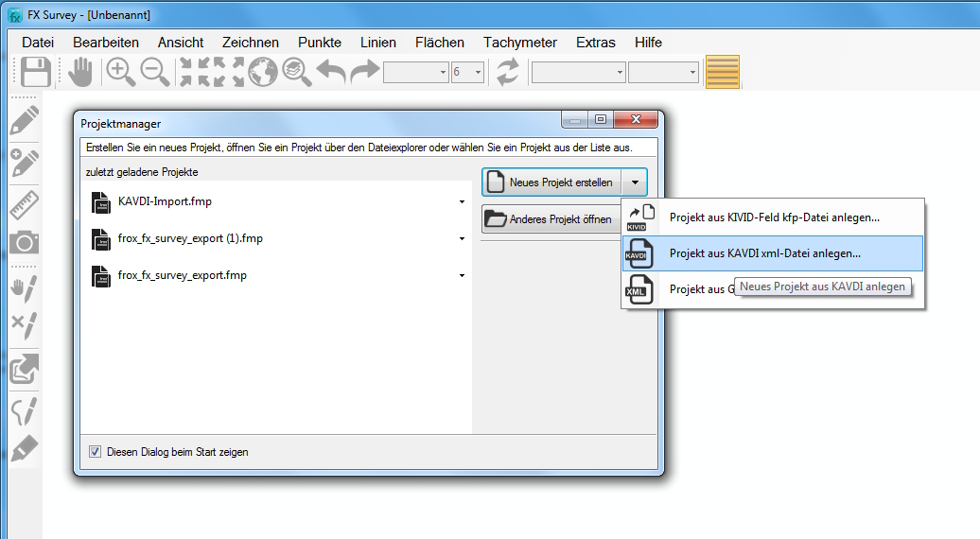Open the combo box showing value 6

click(478, 73)
